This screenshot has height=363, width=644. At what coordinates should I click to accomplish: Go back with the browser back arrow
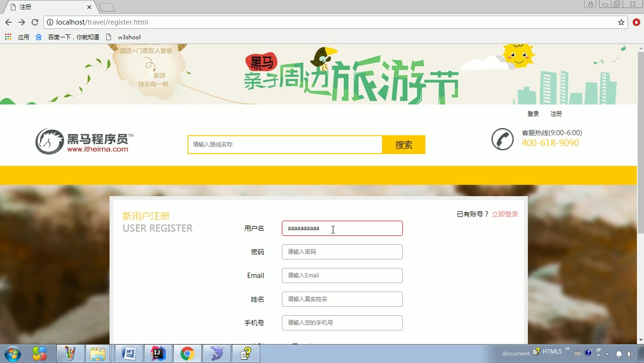tap(8, 22)
